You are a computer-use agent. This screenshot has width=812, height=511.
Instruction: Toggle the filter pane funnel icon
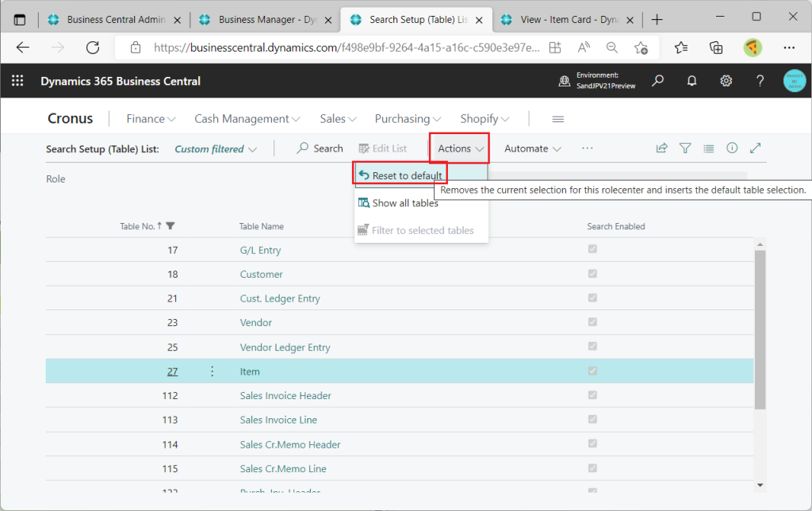pos(685,148)
